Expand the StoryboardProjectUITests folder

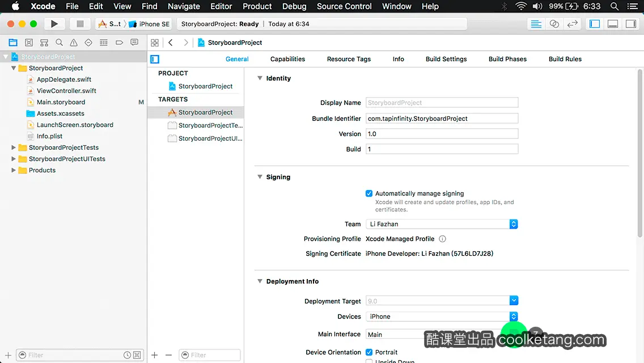click(14, 159)
